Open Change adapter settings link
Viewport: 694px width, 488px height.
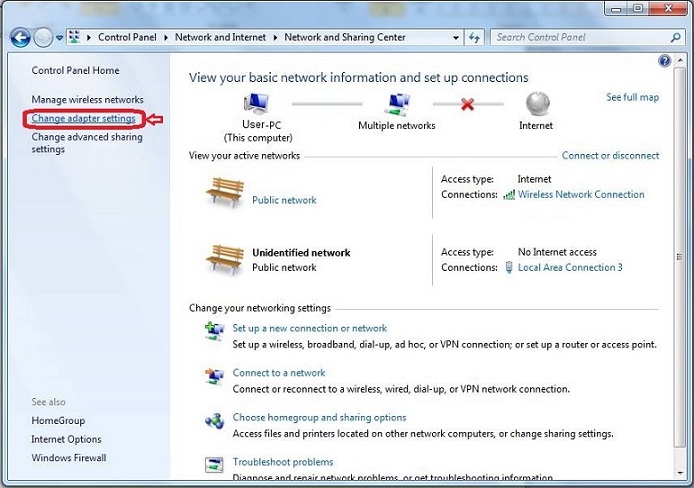click(83, 119)
